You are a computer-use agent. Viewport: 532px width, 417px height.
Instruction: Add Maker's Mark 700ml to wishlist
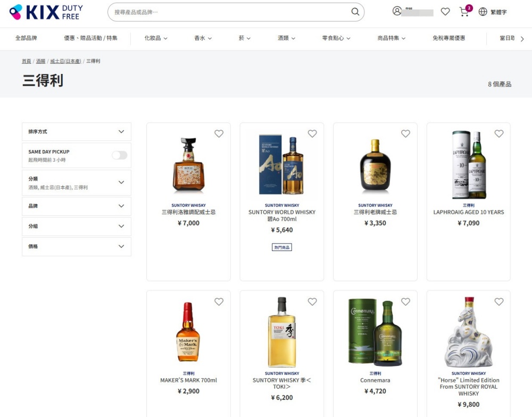[x=219, y=302]
